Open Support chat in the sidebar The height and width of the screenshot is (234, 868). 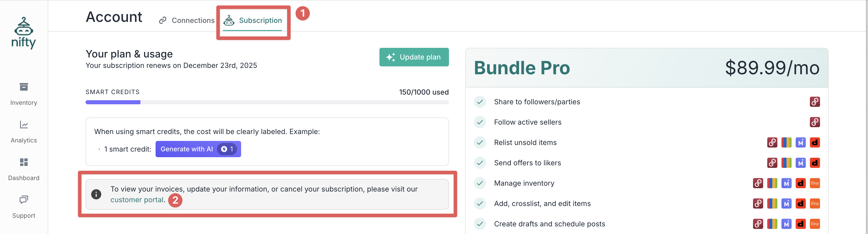24,207
